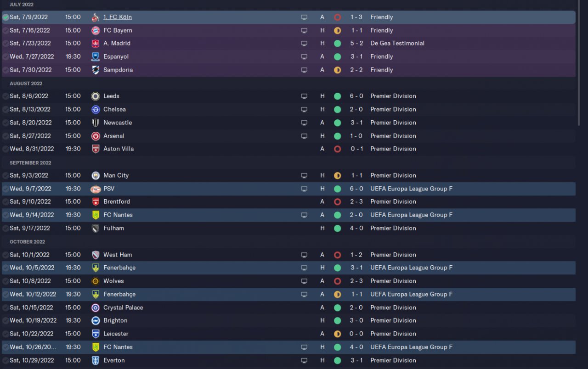The image size is (588, 369).
Task: Toggle the checkmark beside the Leeds 8/6/2022 fixture
Action: pyautogui.click(x=6, y=96)
